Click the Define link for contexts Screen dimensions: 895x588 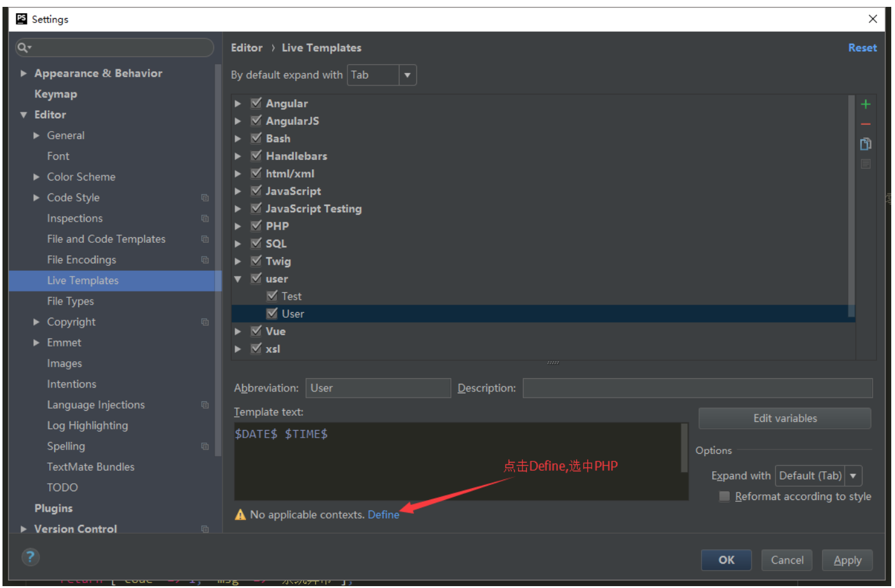tap(383, 514)
